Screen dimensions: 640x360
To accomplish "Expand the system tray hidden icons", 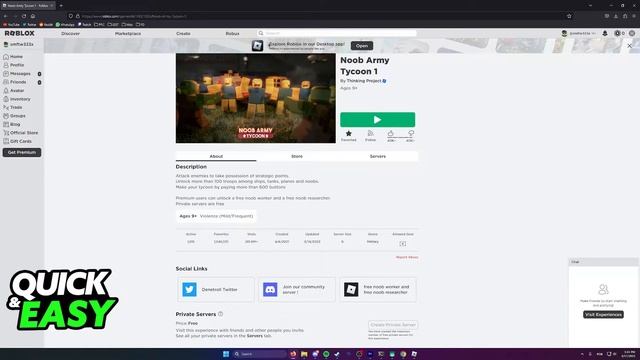I will (x=582, y=354).
